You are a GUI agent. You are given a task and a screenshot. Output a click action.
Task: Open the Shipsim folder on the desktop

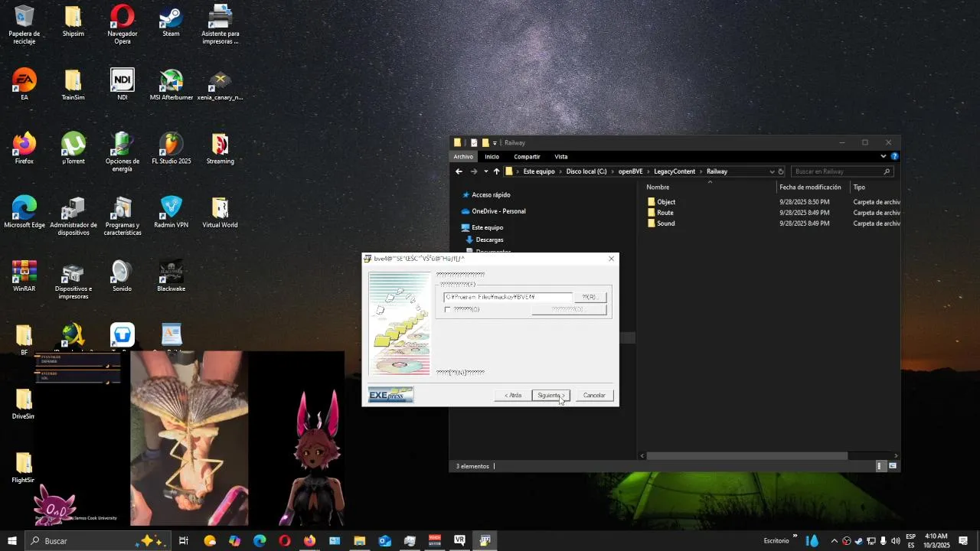[x=73, y=21]
